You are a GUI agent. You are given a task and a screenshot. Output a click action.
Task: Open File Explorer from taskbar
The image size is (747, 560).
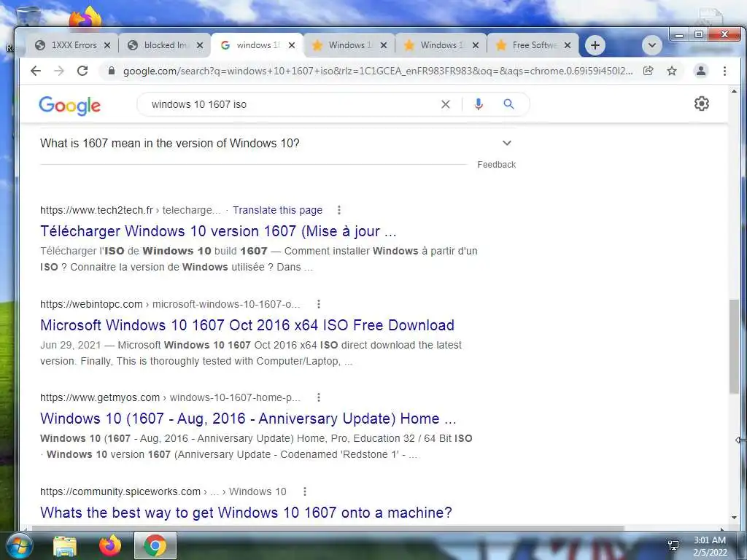[65, 545]
